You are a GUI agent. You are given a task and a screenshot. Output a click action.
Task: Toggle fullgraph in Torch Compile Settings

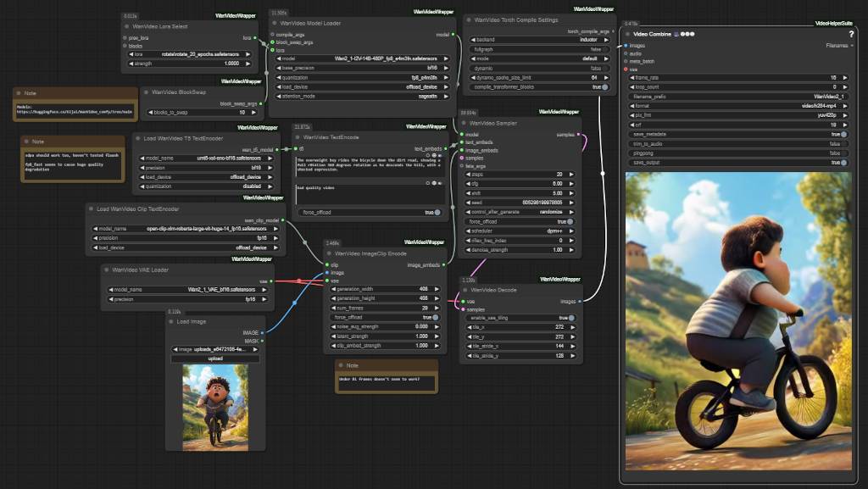(x=539, y=49)
